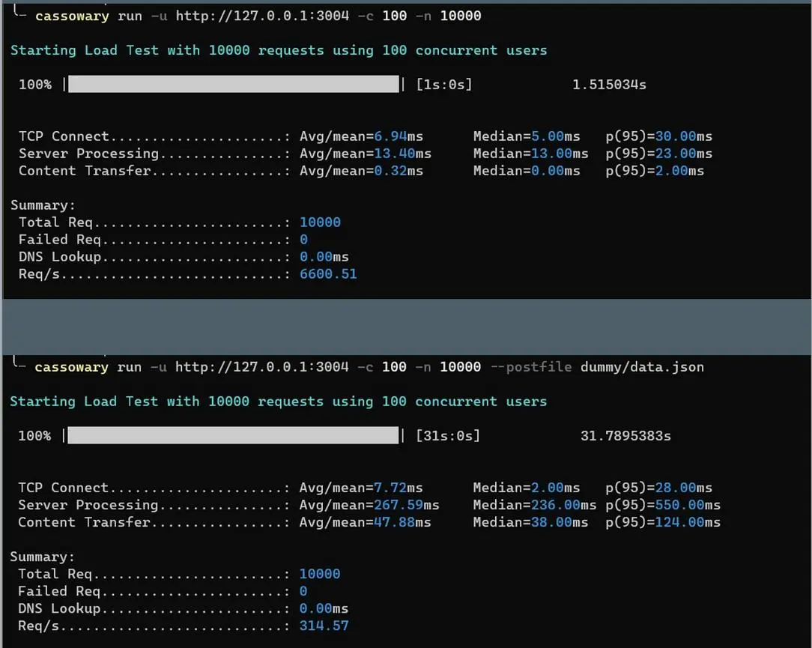The width and height of the screenshot is (812, 648).
Task: Click the Failed Req value in the 6600.51 Req/s summary
Action: [303, 239]
